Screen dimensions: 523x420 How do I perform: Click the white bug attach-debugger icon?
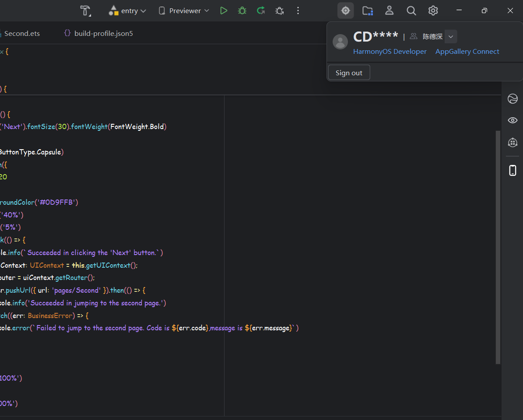[279, 10]
